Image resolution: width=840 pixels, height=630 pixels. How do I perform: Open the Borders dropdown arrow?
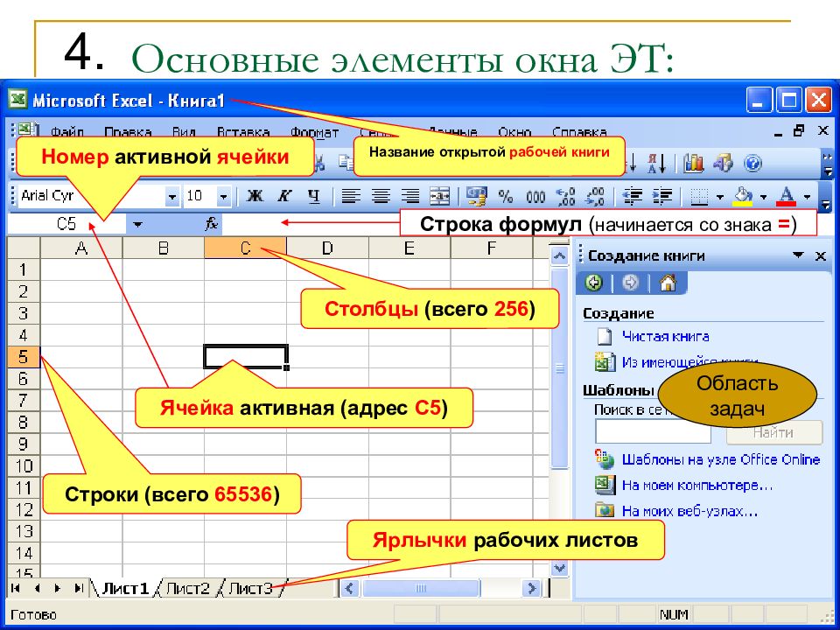720,197
